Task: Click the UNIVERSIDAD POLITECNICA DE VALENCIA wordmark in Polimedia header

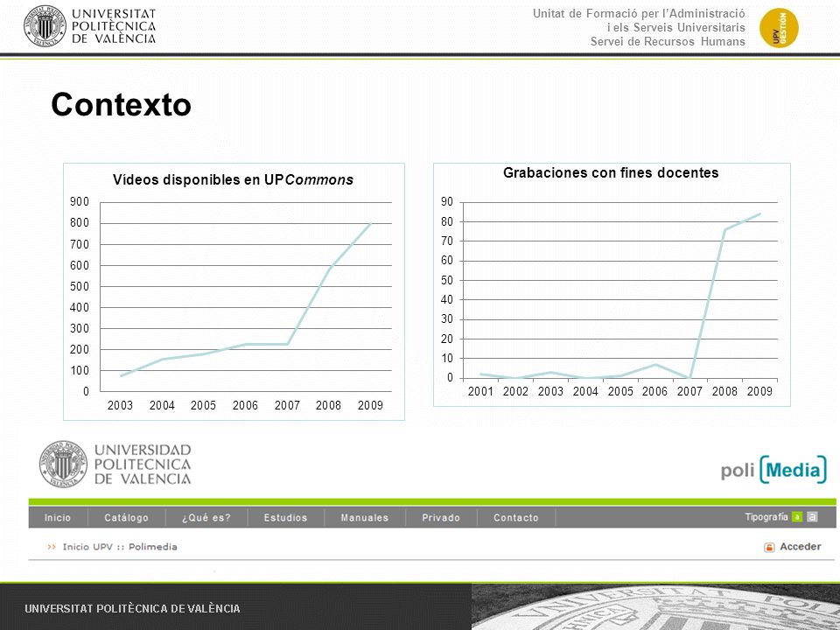Action: pyautogui.click(x=143, y=465)
